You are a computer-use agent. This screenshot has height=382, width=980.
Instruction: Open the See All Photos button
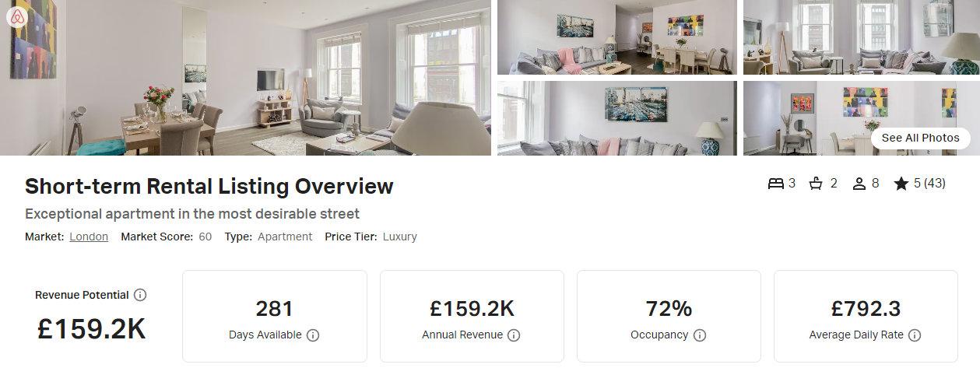coord(921,138)
